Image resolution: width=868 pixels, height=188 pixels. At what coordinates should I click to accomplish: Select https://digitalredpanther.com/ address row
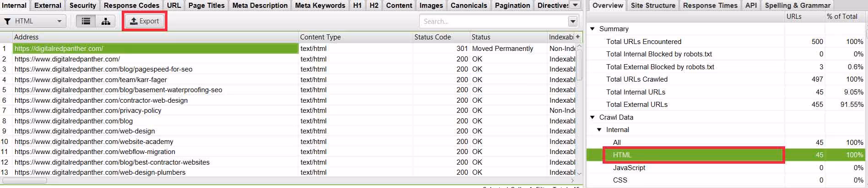point(156,48)
